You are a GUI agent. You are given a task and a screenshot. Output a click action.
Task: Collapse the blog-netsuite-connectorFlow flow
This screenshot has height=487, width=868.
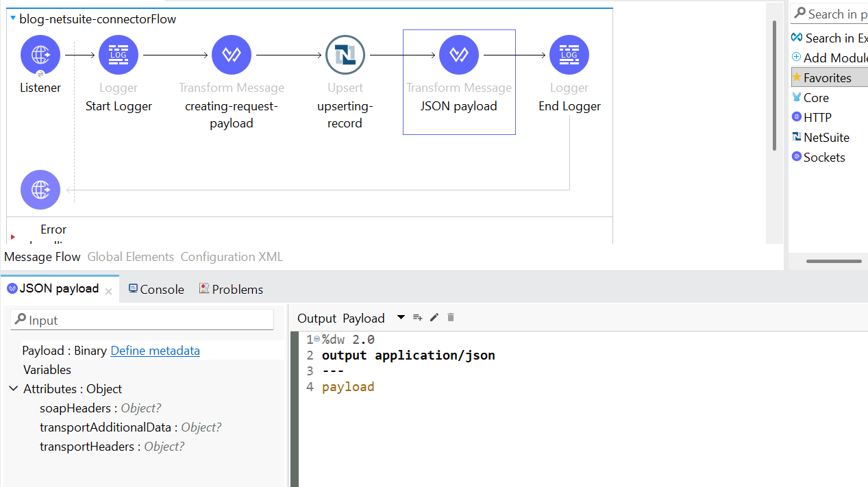tap(13, 18)
